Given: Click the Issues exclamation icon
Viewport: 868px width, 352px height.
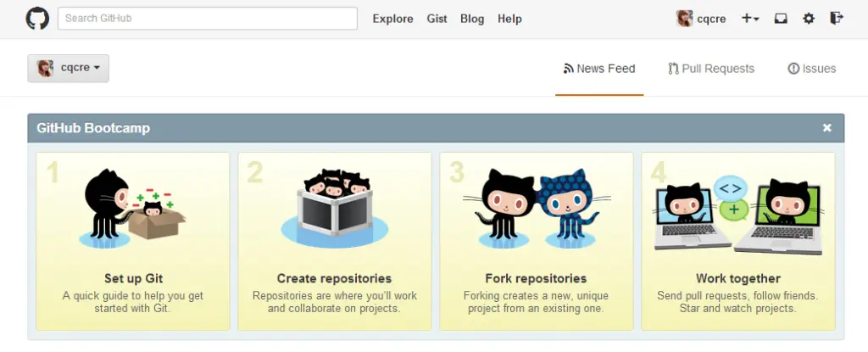Looking at the screenshot, I should pos(793,69).
